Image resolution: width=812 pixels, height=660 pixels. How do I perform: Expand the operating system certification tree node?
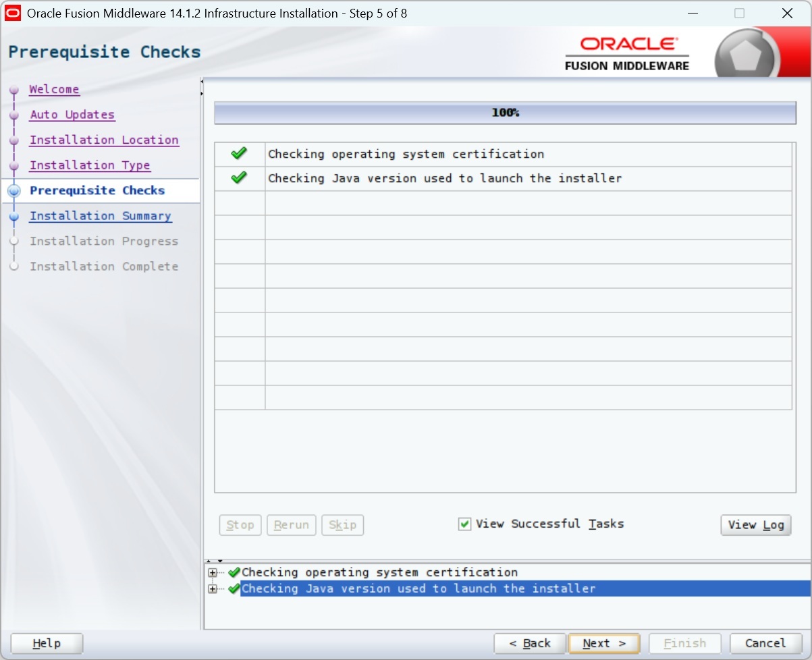[213, 572]
